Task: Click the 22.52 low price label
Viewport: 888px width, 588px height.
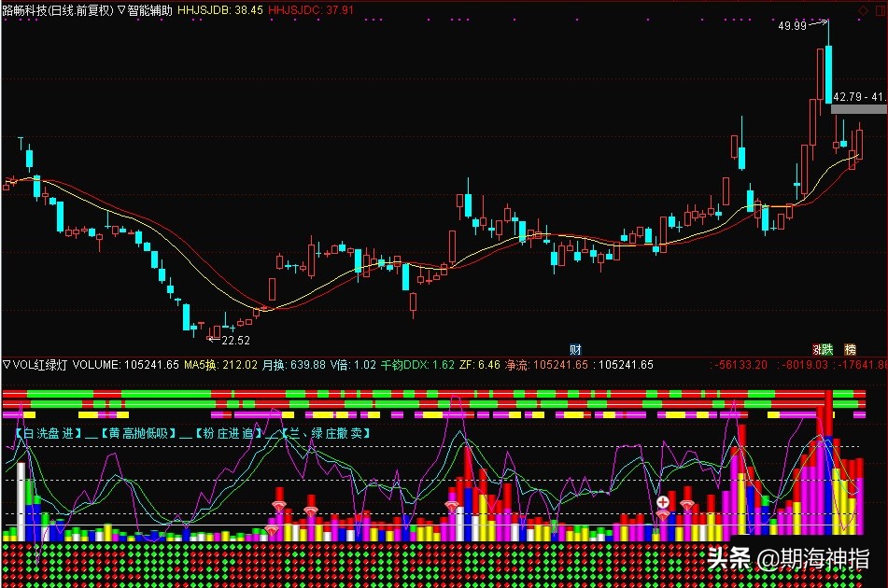Action: [235, 340]
